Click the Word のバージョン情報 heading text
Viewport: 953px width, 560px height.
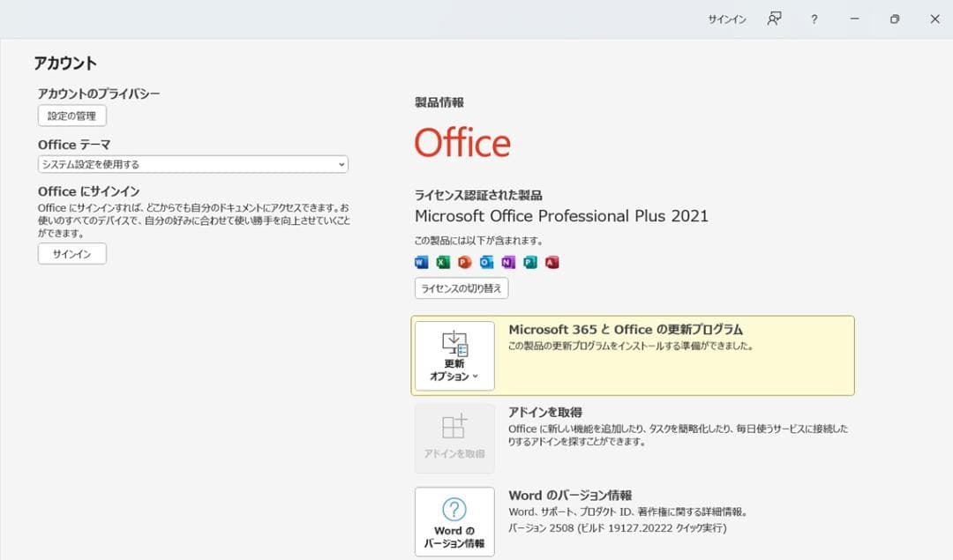[x=570, y=495]
